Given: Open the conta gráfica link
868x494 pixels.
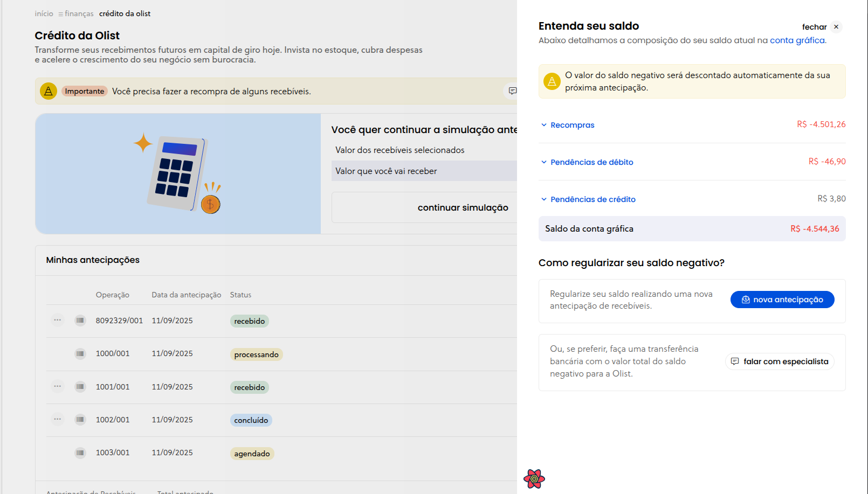Looking at the screenshot, I should pyautogui.click(x=797, y=40).
